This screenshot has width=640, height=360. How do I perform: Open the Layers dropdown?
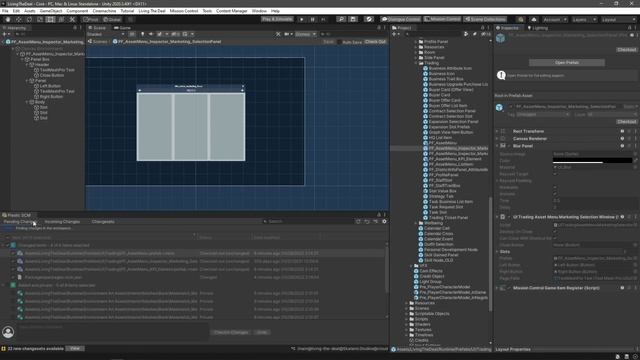584,19
